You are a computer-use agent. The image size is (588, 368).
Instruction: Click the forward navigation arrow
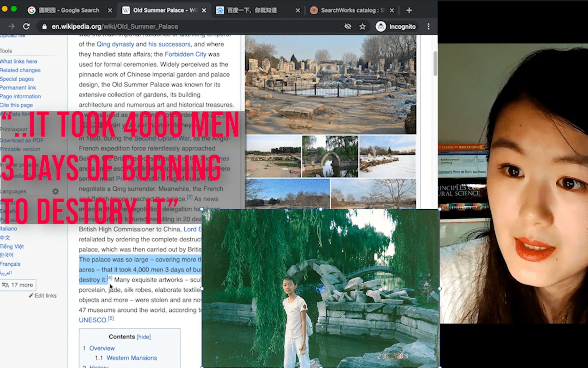click(11, 27)
